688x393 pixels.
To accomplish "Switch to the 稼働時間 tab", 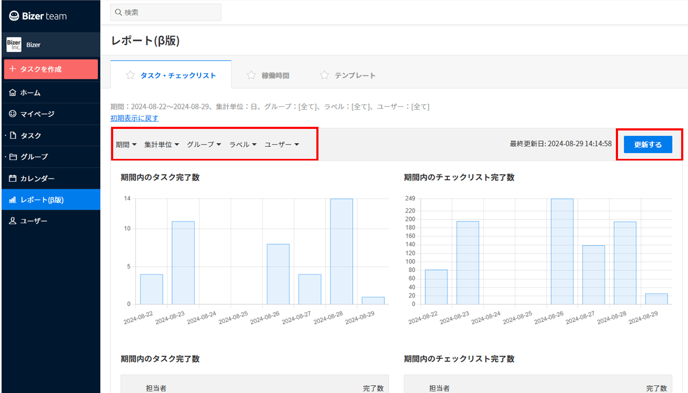I will tap(267, 75).
